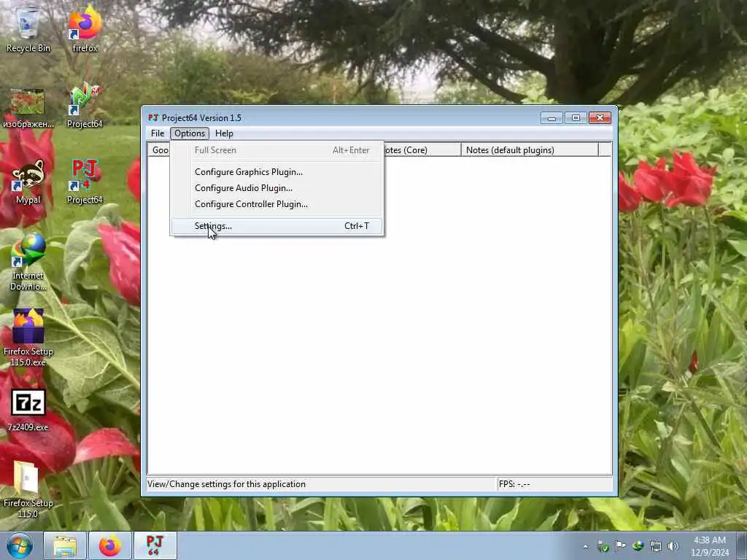Click the Notes (Core) column header

(422, 150)
